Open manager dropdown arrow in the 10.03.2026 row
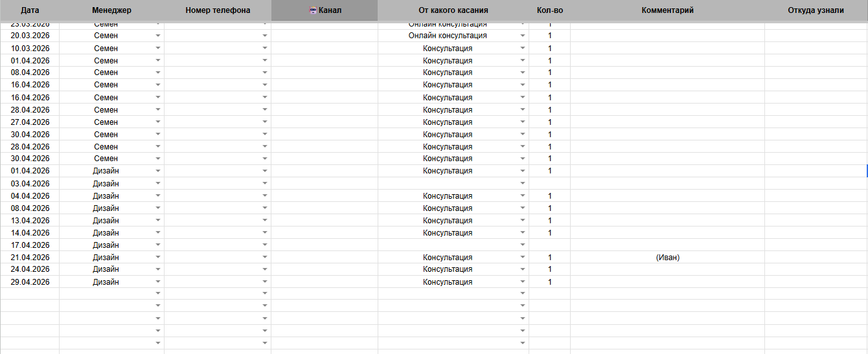The image size is (868, 354). click(158, 49)
